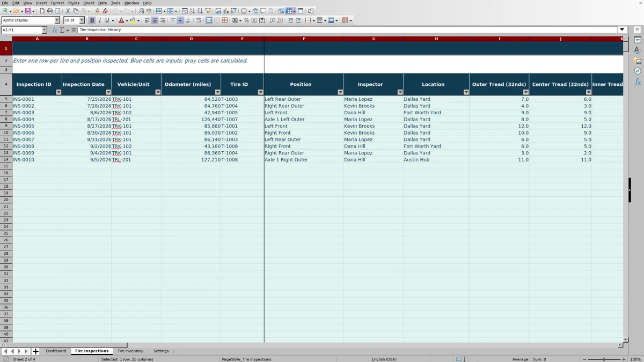Switch to Dashboard sheet tab
The height and width of the screenshot is (362, 644).
(x=56, y=351)
